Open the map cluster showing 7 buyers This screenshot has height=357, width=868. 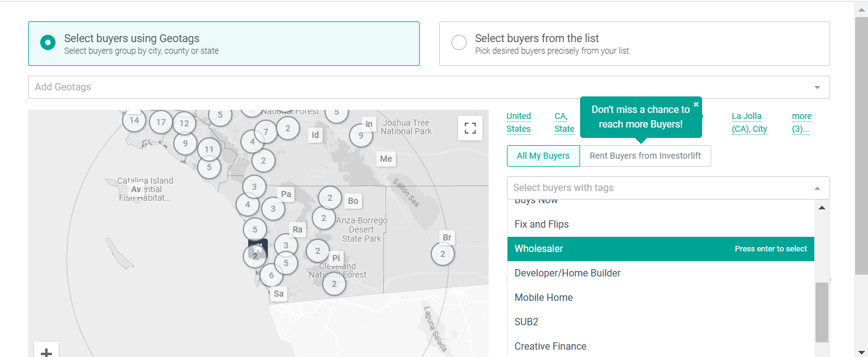point(265,132)
